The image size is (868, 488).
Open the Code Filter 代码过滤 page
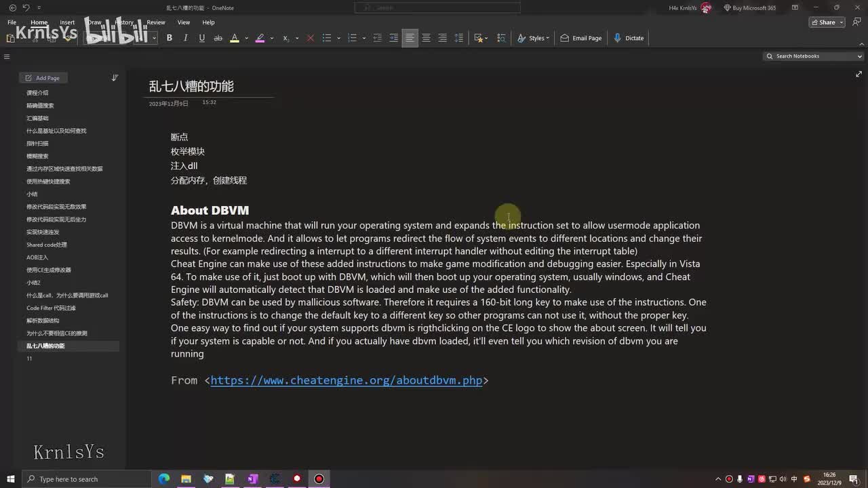point(51,308)
